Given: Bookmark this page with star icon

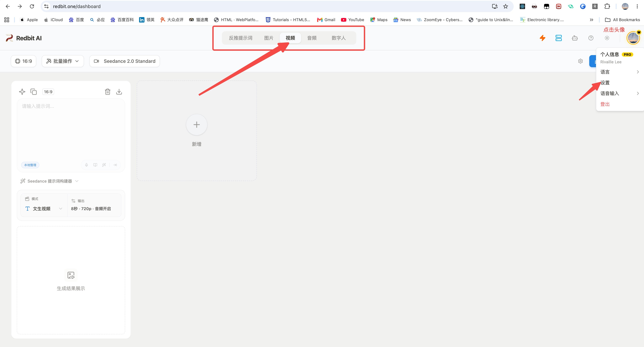Looking at the screenshot, I should point(505,7).
